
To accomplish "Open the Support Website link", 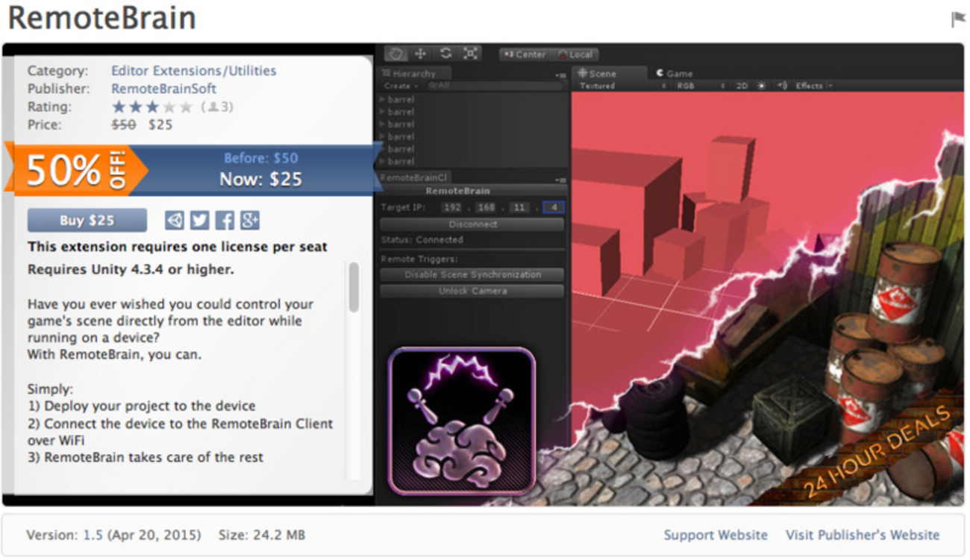I will (x=716, y=535).
